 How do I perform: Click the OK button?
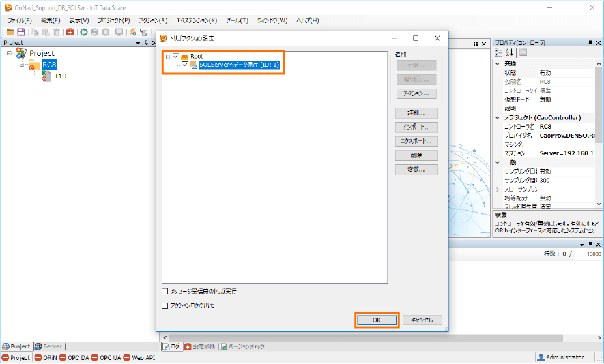pos(376,320)
